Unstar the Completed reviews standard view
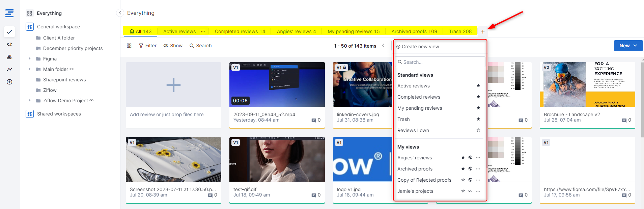 coord(478,97)
